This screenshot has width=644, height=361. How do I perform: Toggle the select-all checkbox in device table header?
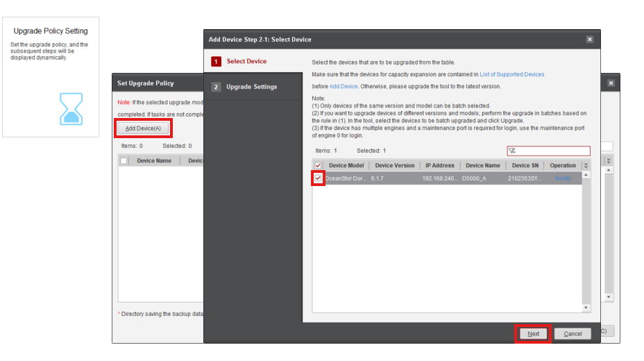point(319,166)
